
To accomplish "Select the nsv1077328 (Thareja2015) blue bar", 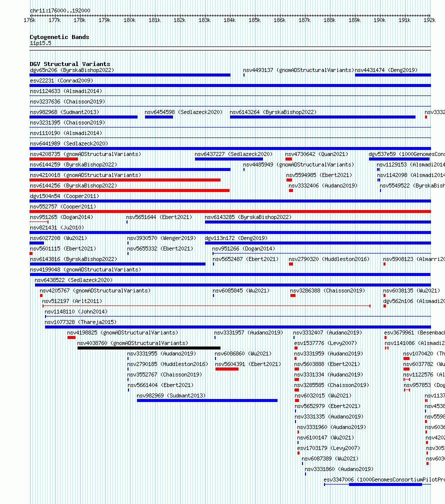I will tap(238, 327).
